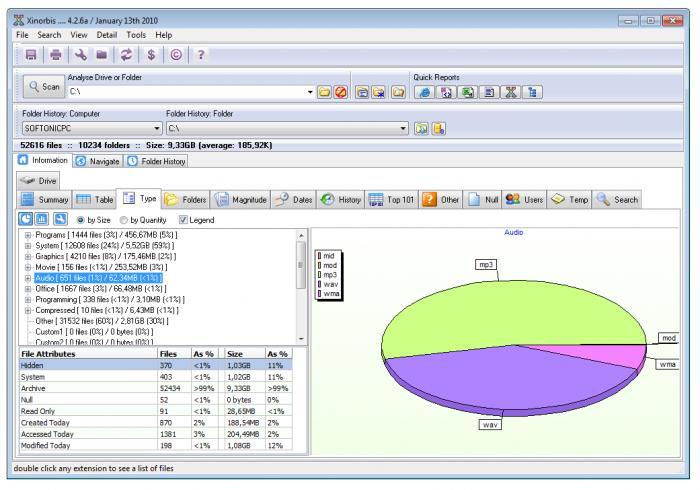The image size is (700, 490).
Task: Expand the Compressed tree node
Action: (28, 310)
